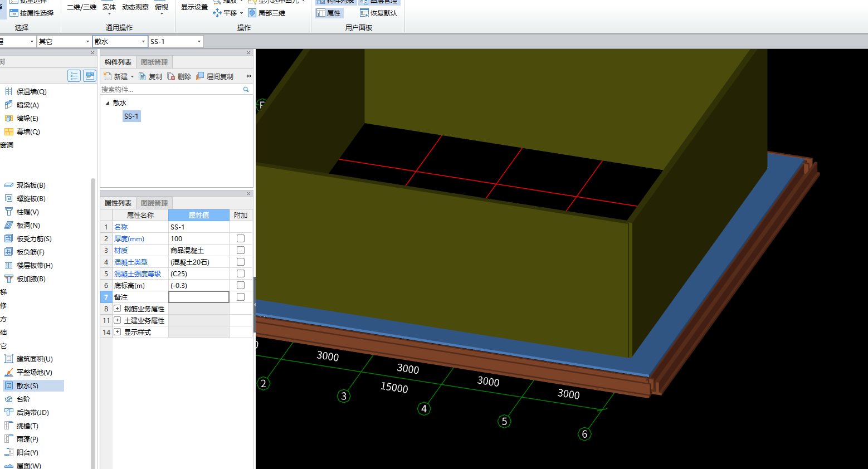Click the search magnifier in 搜索构件
Viewport: 868px width, 469px height.
246,89
